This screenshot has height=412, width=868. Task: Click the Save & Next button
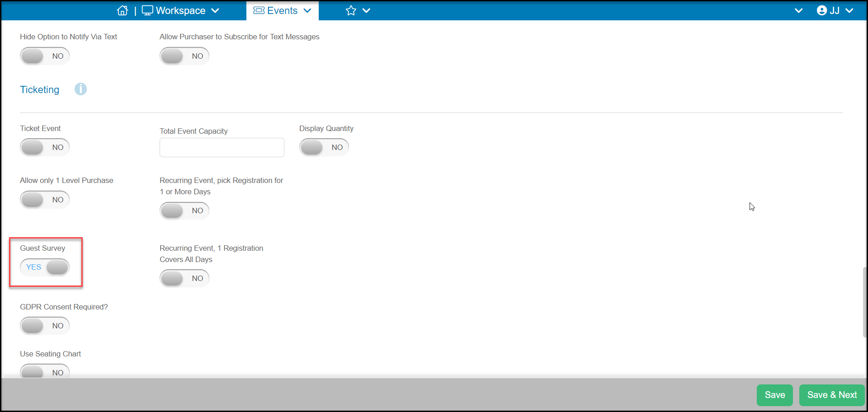[832, 395]
